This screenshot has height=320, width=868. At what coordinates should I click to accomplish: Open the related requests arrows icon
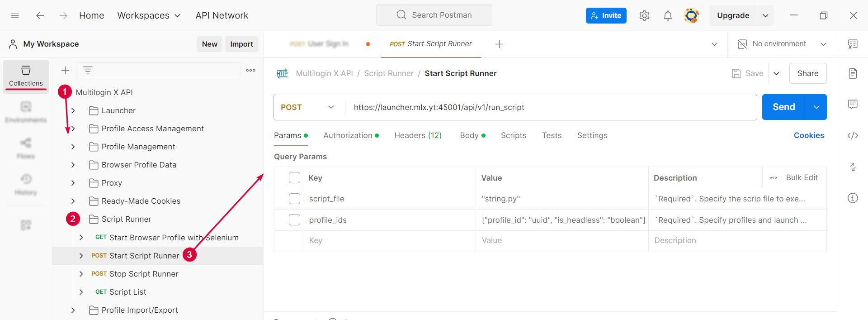(x=853, y=167)
